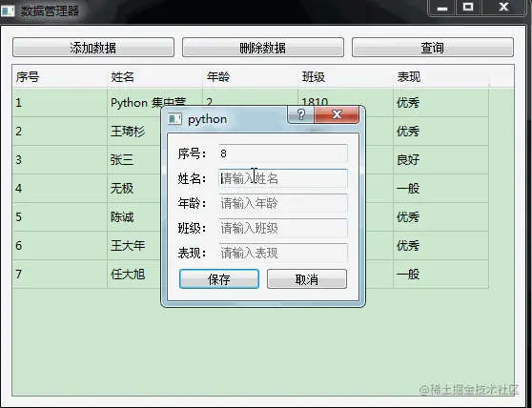The width and height of the screenshot is (532, 408).
Task: Click the 良好 cell in row 3
Action: pyautogui.click(x=441, y=160)
